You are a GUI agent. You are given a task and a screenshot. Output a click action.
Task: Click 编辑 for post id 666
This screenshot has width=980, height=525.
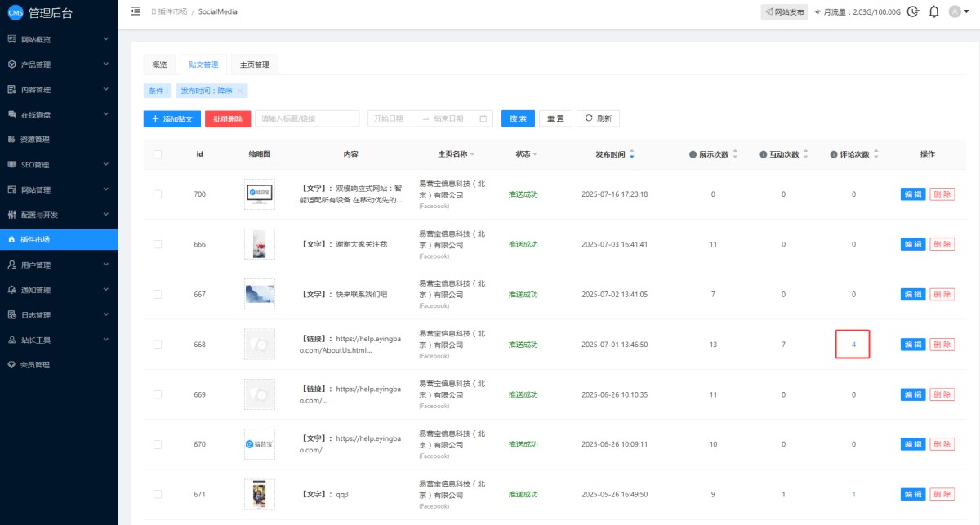coord(912,244)
